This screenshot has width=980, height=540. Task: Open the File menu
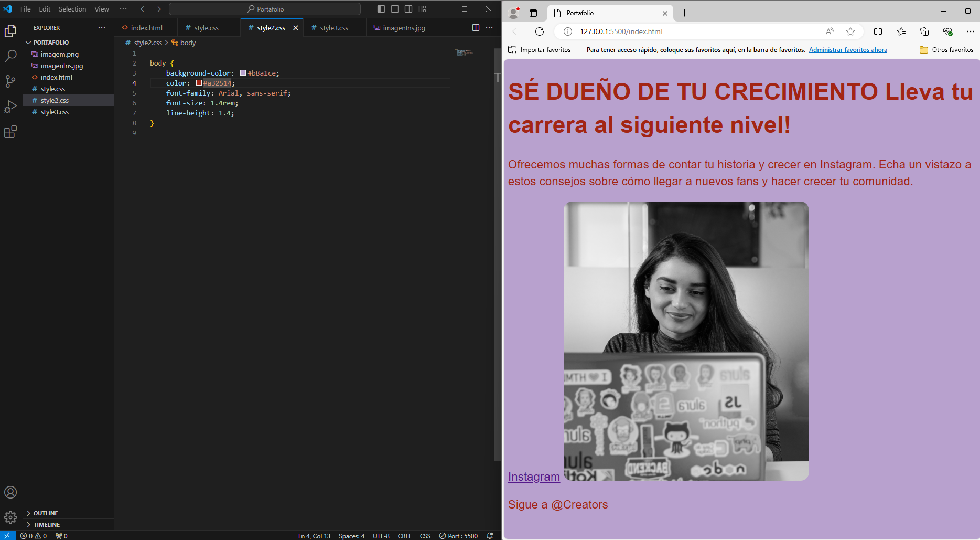25,9
